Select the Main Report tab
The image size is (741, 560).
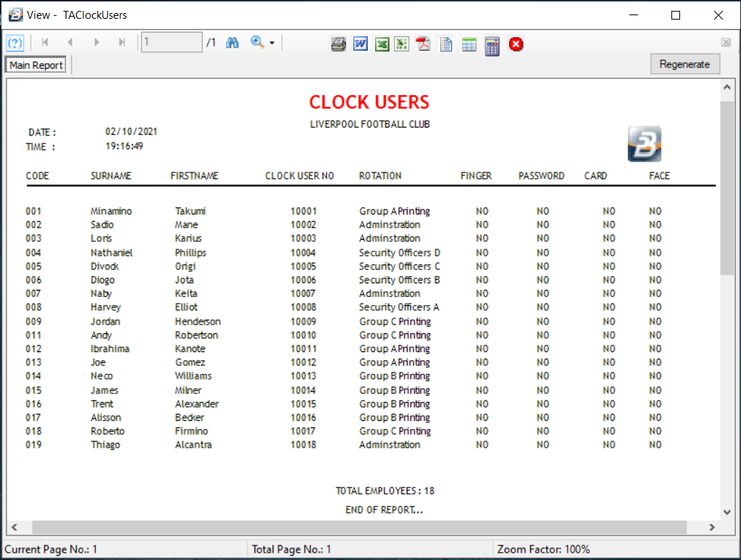click(36, 65)
